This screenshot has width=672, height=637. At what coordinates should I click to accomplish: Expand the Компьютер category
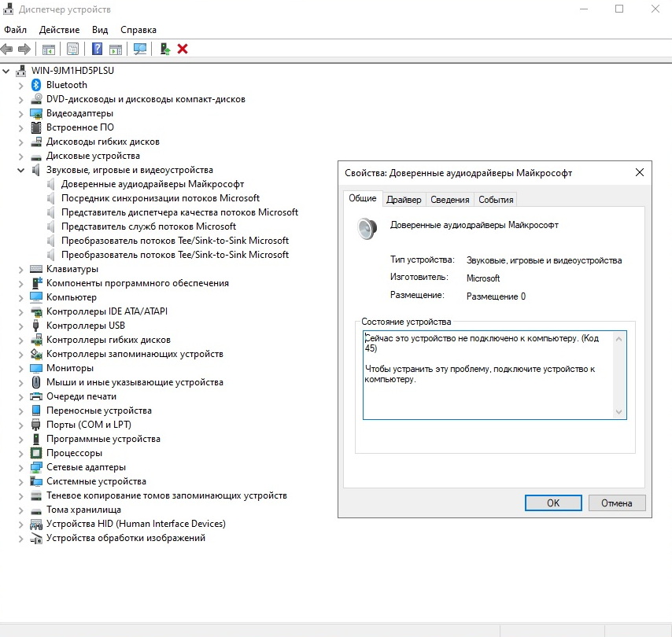[x=20, y=297]
